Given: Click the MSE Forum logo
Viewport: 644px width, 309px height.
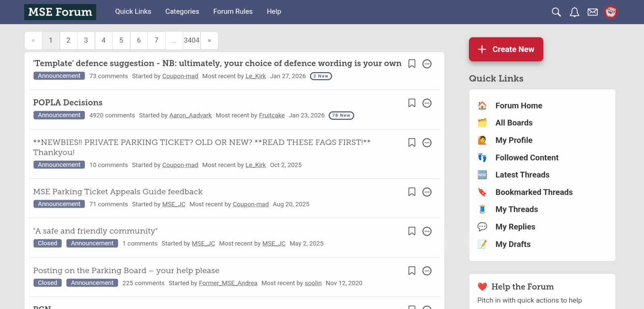Looking at the screenshot, I should (60, 12).
